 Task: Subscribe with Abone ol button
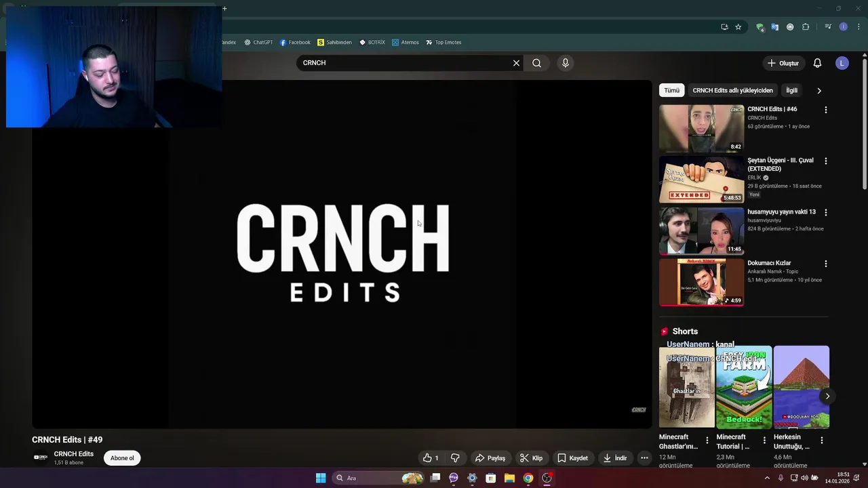pyautogui.click(x=122, y=458)
